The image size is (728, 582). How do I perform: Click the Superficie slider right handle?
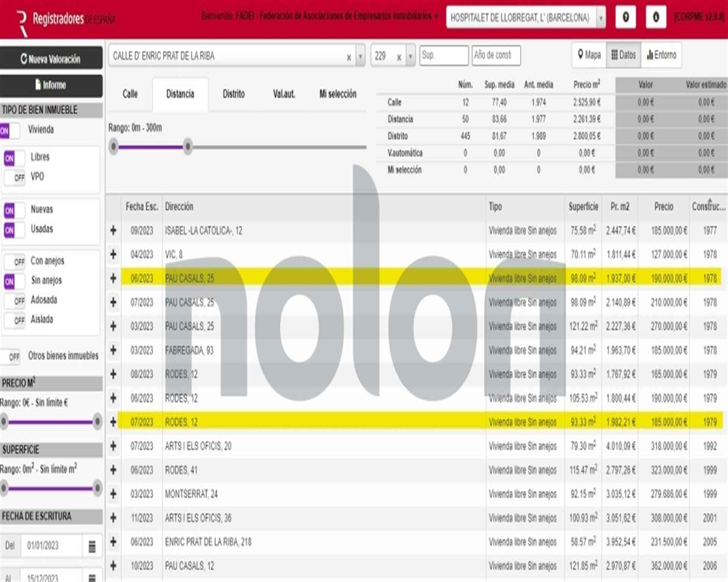[97, 487]
